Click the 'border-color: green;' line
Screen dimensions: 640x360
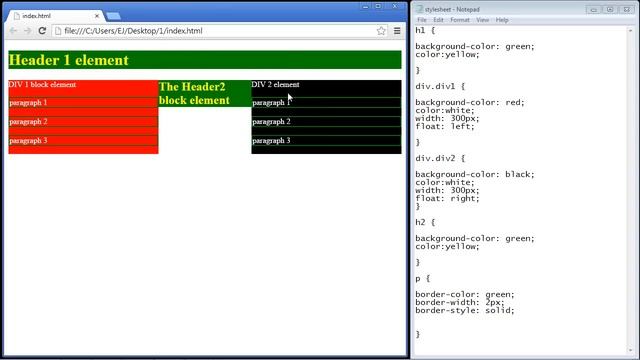[465, 294]
